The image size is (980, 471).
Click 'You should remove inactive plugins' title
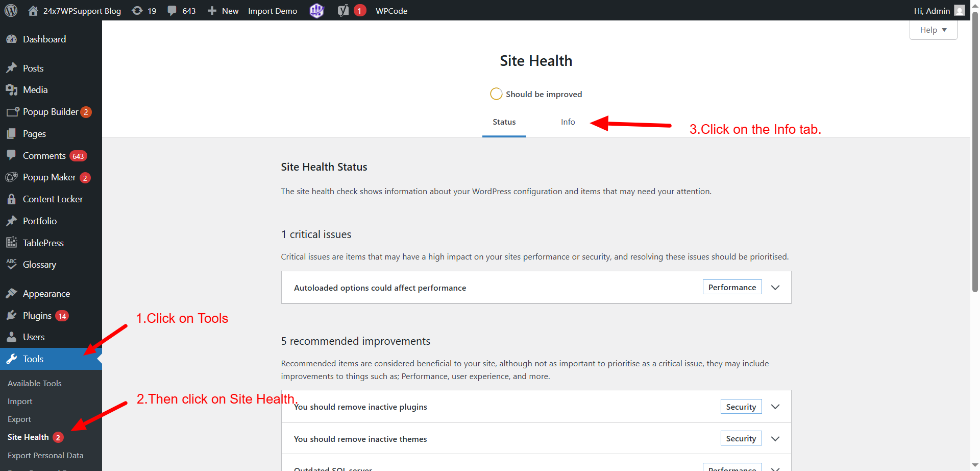point(360,407)
